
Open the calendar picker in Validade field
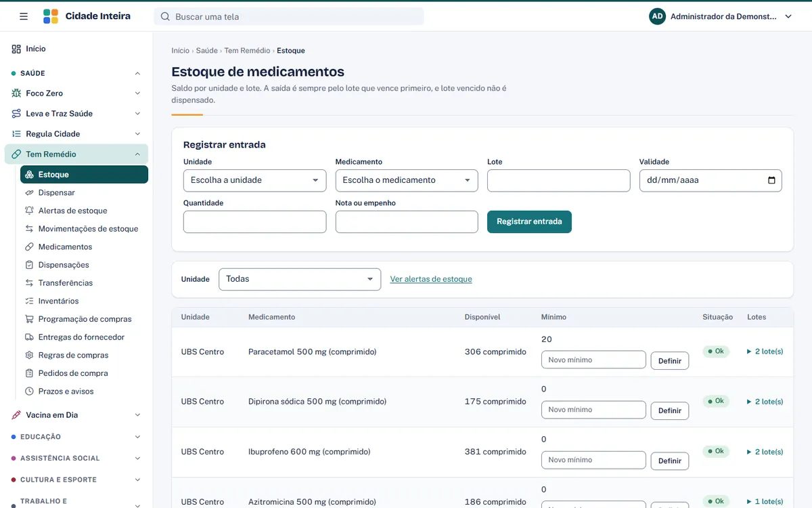[772, 180]
